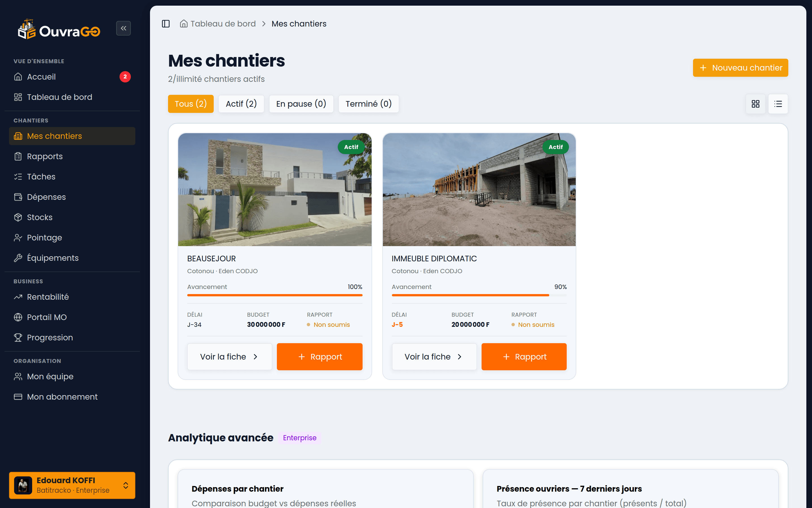
Task: Open Tableau de bord in sidebar
Action: (72, 97)
